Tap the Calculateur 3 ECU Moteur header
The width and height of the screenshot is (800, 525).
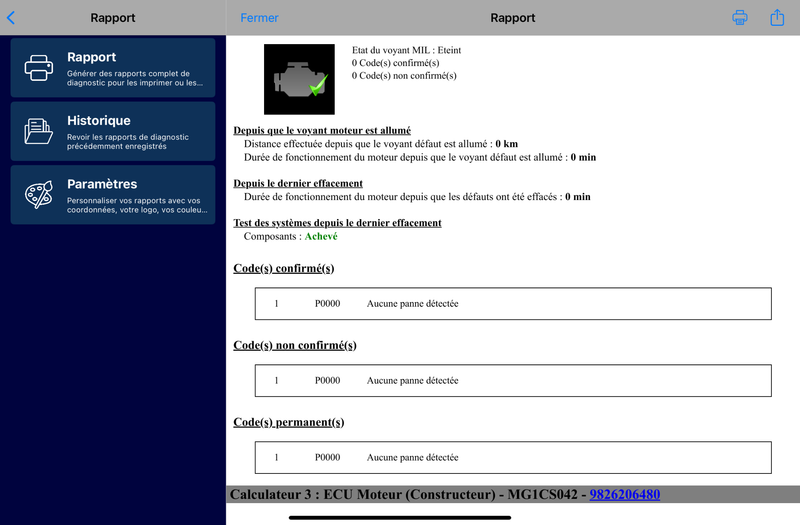(x=408, y=495)
